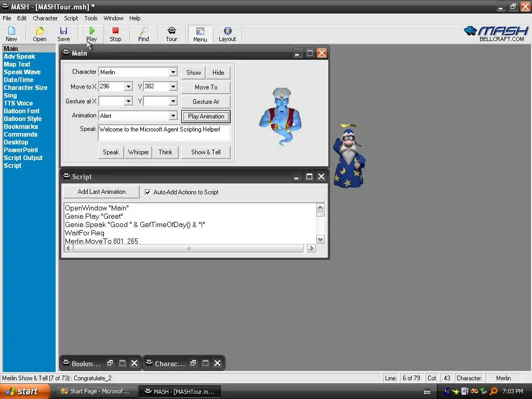
Task: Restore the Character minimized window
Action: click(193, 363)
